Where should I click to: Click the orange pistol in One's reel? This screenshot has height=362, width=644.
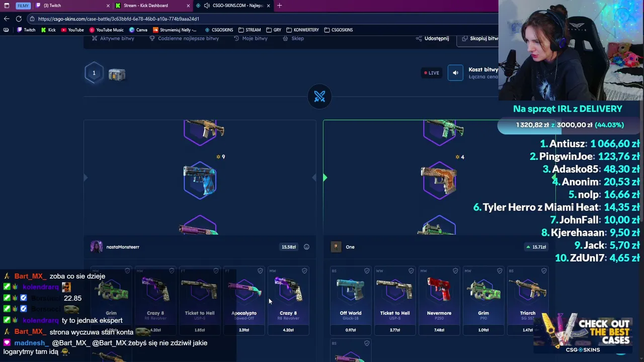439,180
